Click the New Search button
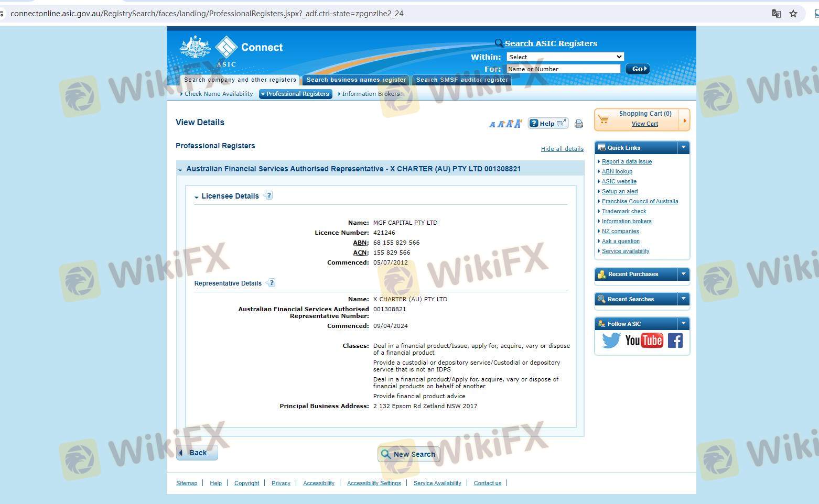Screen dimensions: 819x504 click(x=408, y=454)
